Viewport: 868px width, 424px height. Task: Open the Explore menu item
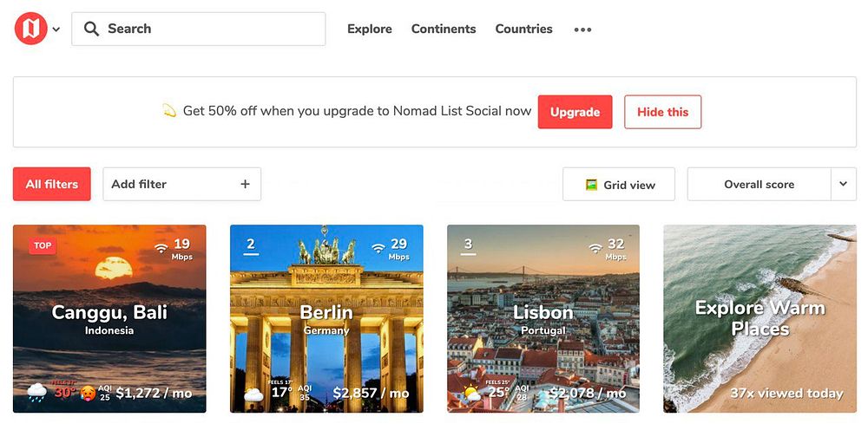click(369, 29)
